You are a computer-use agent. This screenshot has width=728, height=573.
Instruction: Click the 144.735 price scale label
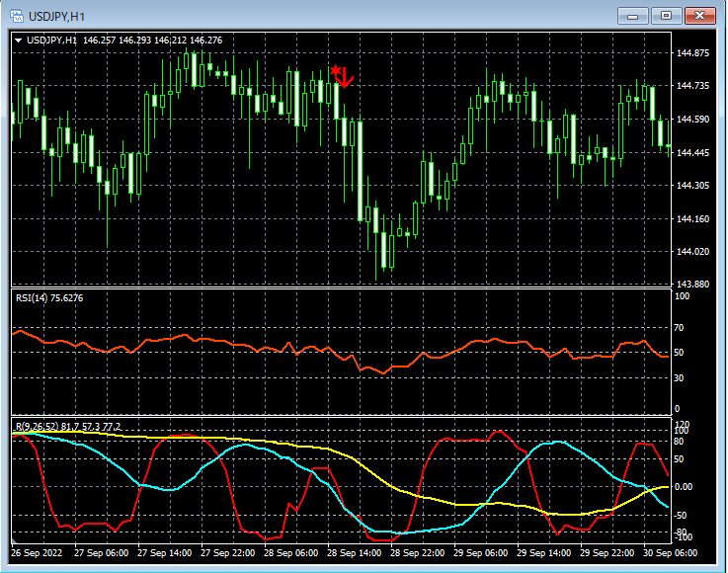pyautogui.click(x=692, y=85)
